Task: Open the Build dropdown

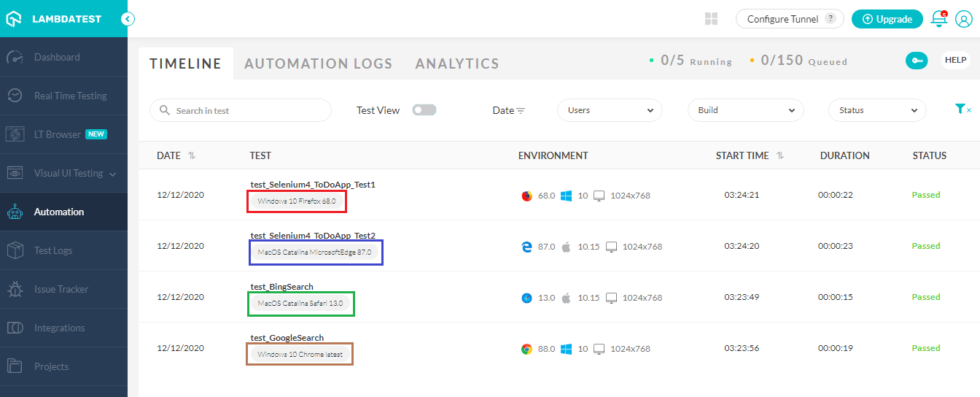Action: (x=745, y=110)
